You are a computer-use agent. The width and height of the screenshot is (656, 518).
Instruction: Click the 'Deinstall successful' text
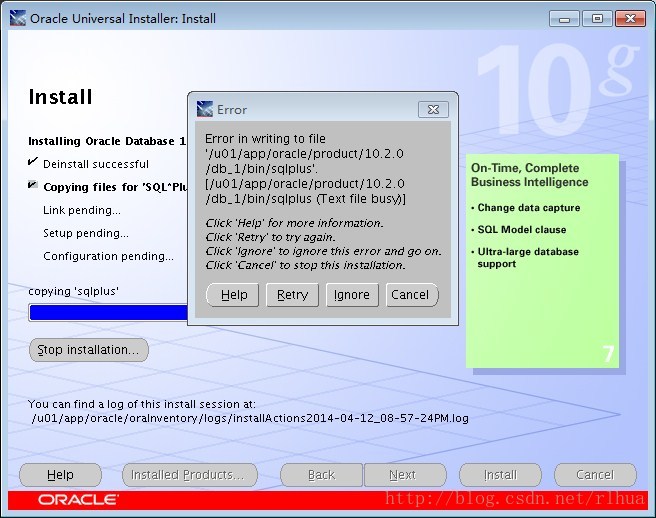(x=96, y=164)
